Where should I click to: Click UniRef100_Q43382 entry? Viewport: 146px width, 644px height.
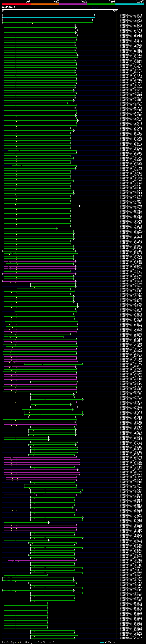click(x=131, y=314)
